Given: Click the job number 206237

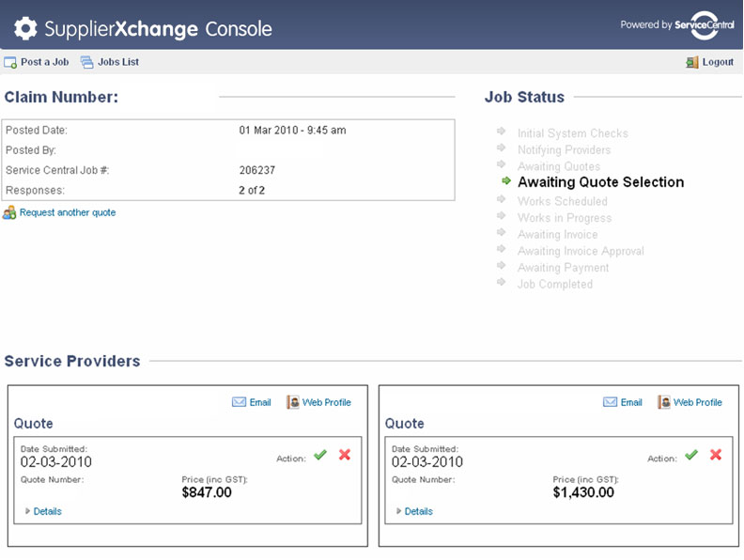Looking at the screenshot, I should pyautogui.click(x=256, y=170).
